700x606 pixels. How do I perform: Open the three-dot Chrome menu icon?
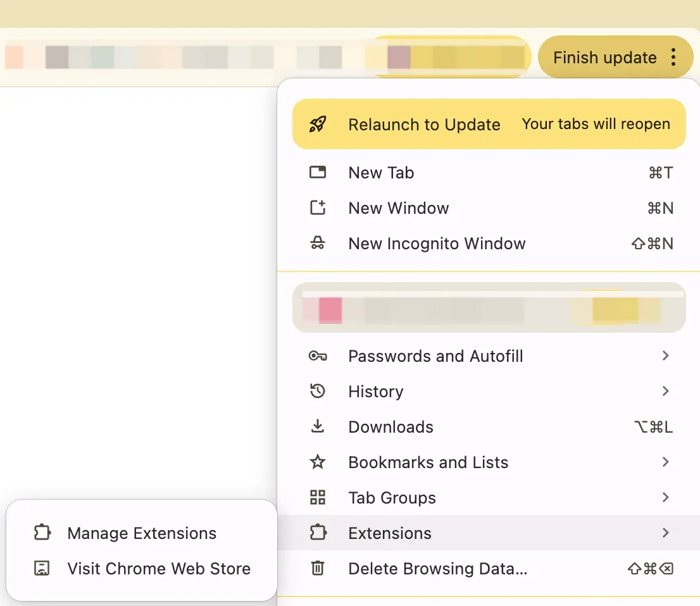[x=673, y=57]
